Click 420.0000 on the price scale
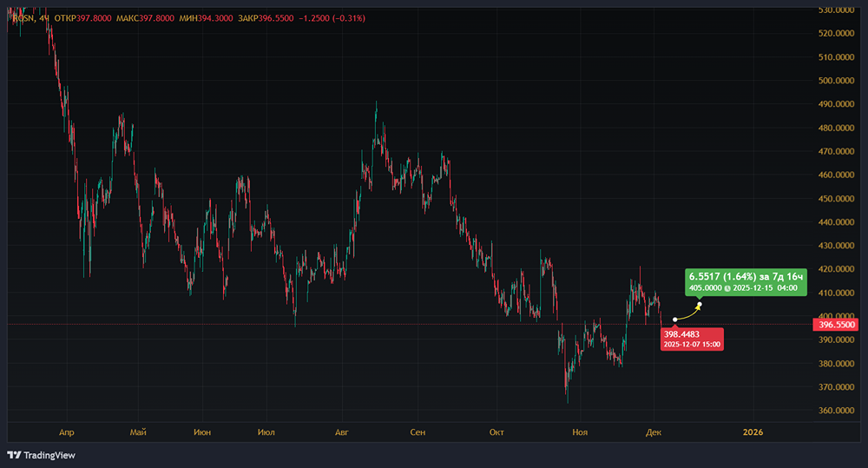This screenshot has width=868, height=468. tap(836, 269)
